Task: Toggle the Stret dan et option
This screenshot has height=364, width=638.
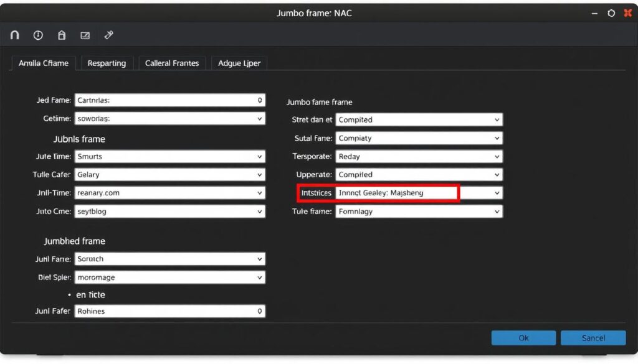Action: pyautogui.click(x=419, y=119)
